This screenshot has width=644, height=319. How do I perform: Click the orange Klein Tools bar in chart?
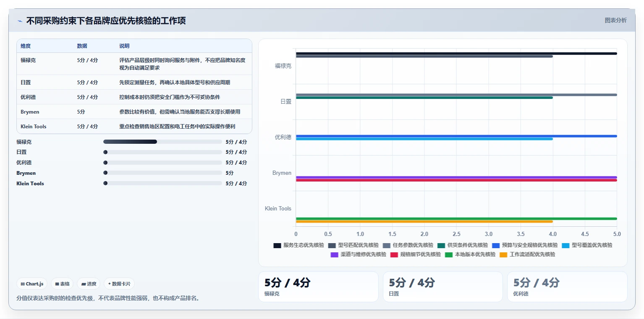point(424,221)
